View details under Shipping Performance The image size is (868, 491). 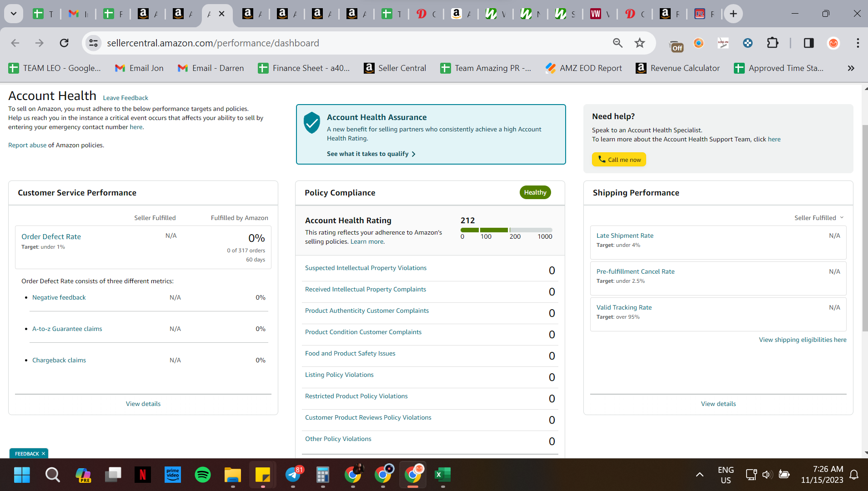pos(718,404)
